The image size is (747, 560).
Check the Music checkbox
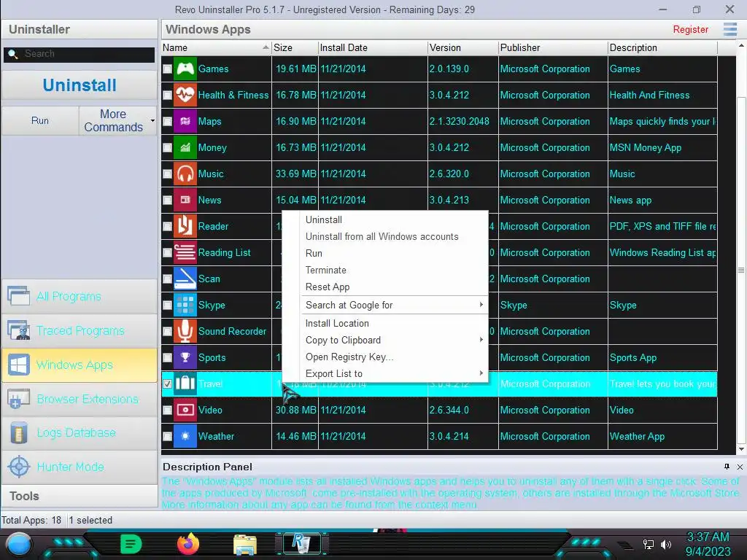167,174
